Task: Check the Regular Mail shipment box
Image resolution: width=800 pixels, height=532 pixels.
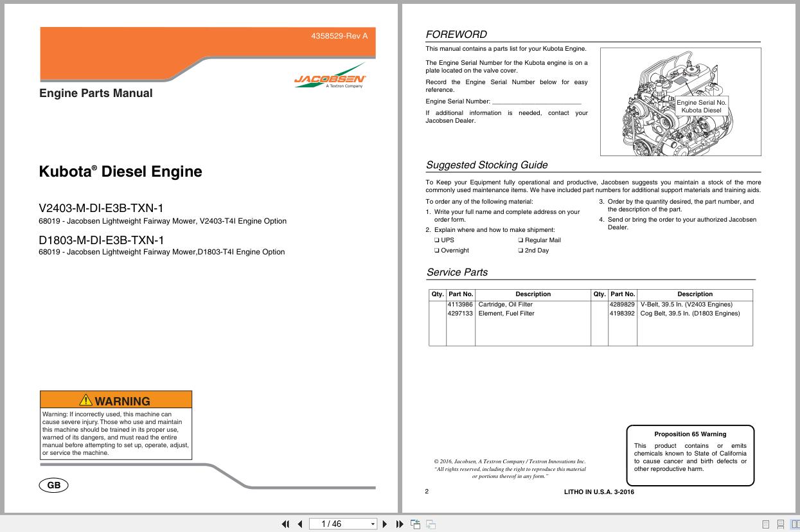Action: [520, 240]
